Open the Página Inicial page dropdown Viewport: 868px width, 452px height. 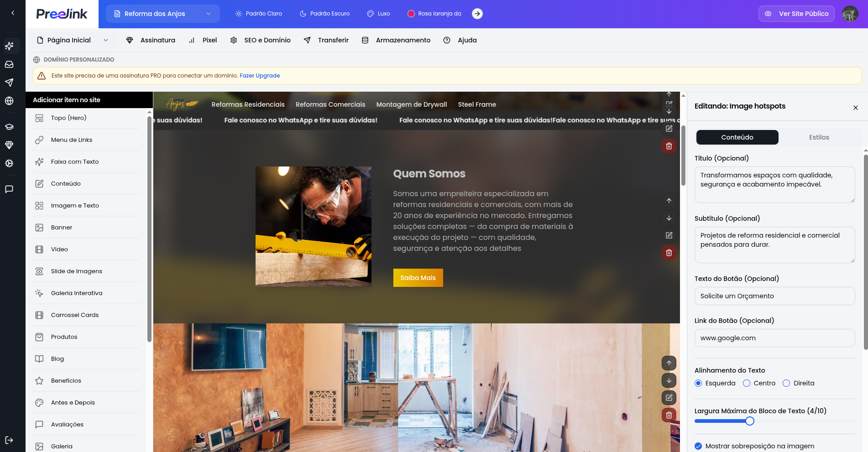click(x=73, y=40)
